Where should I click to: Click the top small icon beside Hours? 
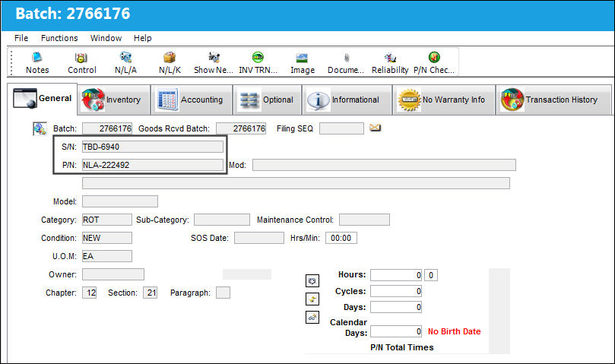coord(312,281)
